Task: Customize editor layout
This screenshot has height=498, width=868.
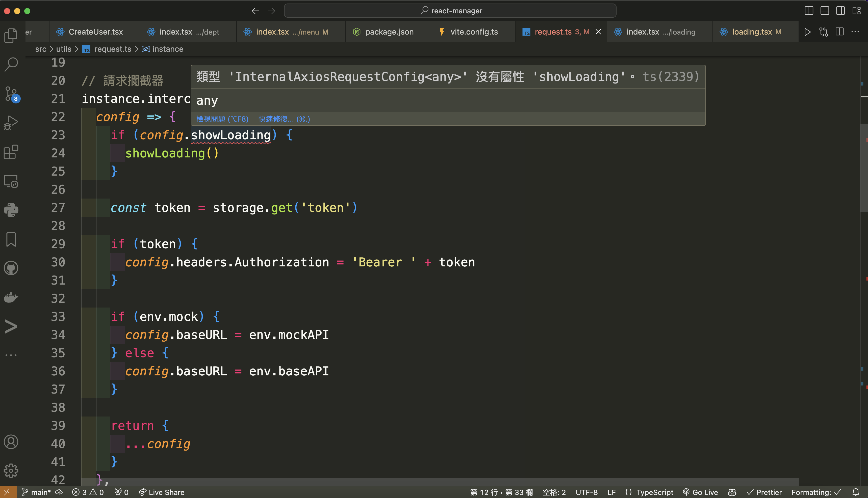Action: 856,11
